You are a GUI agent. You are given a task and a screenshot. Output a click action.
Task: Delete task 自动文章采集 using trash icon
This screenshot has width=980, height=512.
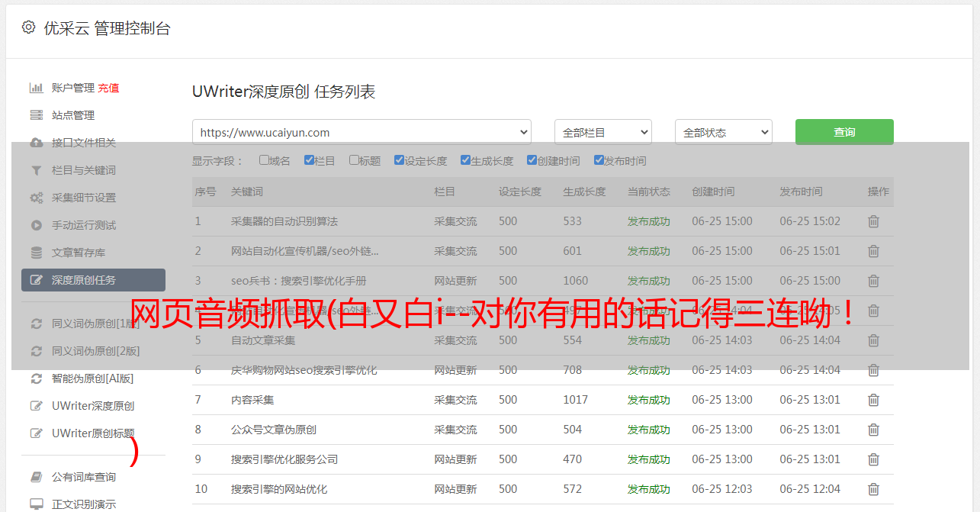coord(873,340)
